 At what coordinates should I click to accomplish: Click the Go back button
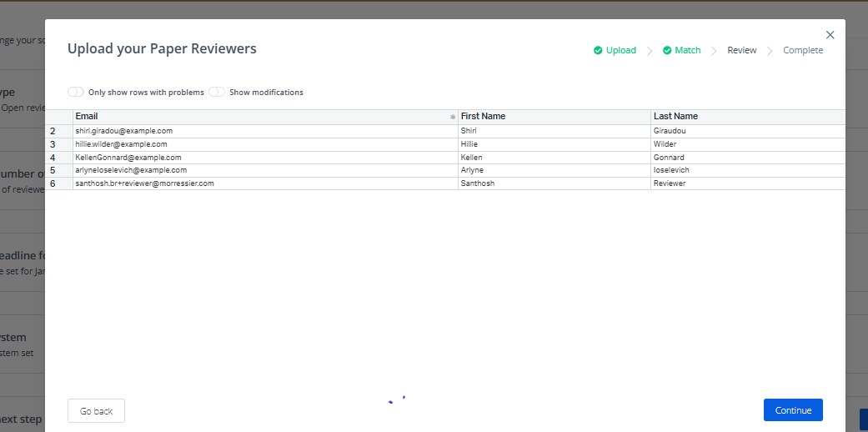click(x=96, y=411)
